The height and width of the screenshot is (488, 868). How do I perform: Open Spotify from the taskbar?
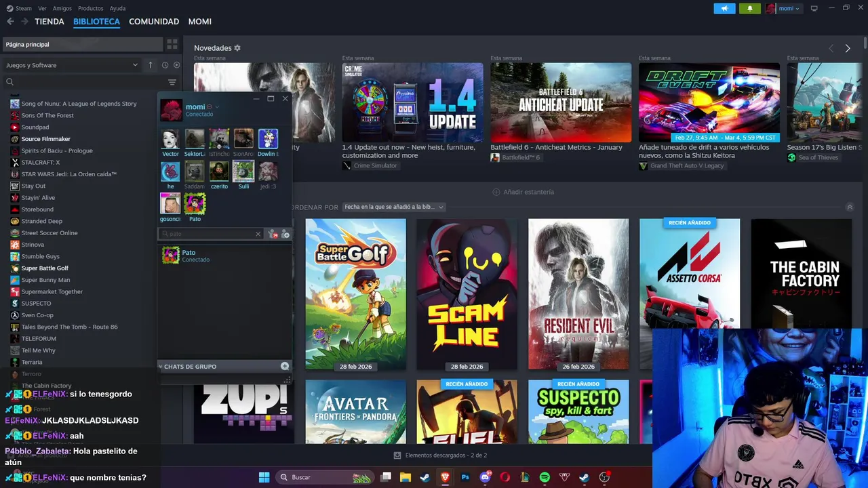[x=545, y=477]
